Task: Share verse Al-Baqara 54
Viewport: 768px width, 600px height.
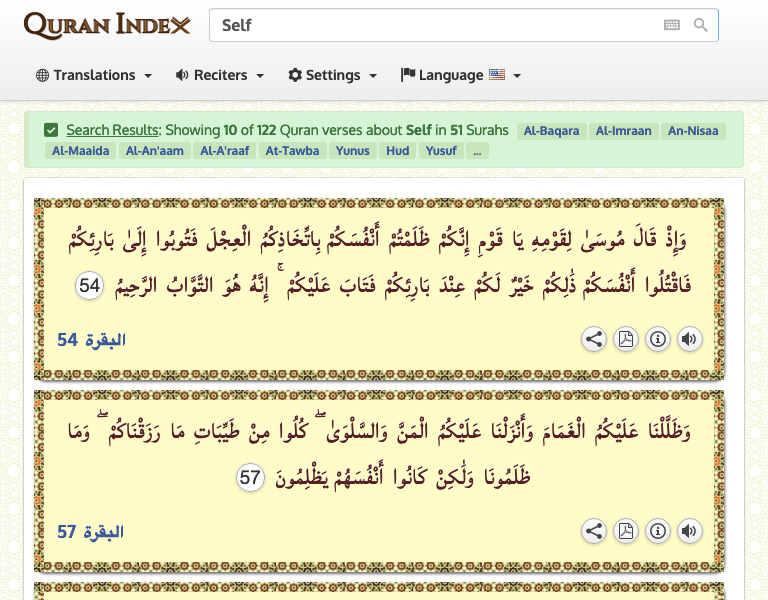Action: point(594,339)
